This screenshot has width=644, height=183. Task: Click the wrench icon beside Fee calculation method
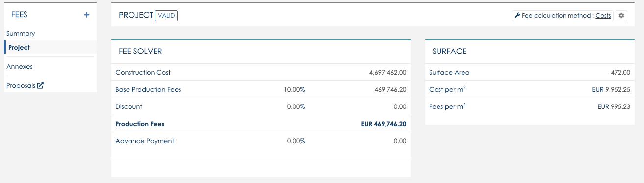[x=517, y=16]
